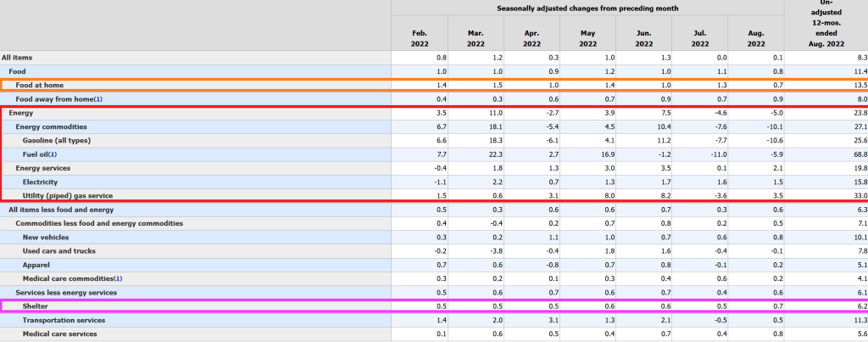Click the Gasoline (all types) row label
868x342 pixels.
[56, 140]
